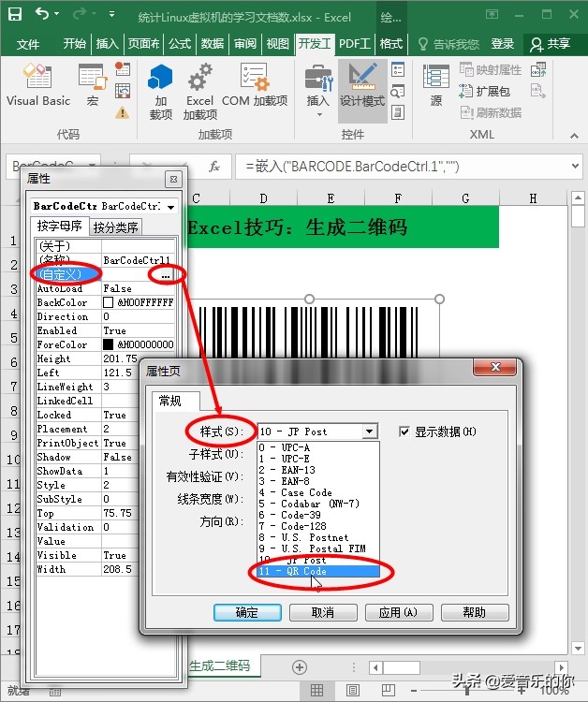
Task: Undo the last action
Action: point(41,14)
